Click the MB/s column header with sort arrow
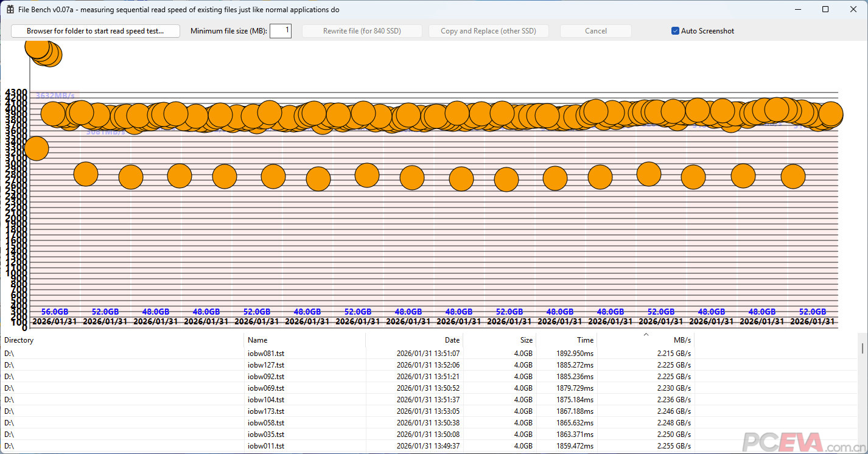Screen dimensions: 868x454 [645, 340]
